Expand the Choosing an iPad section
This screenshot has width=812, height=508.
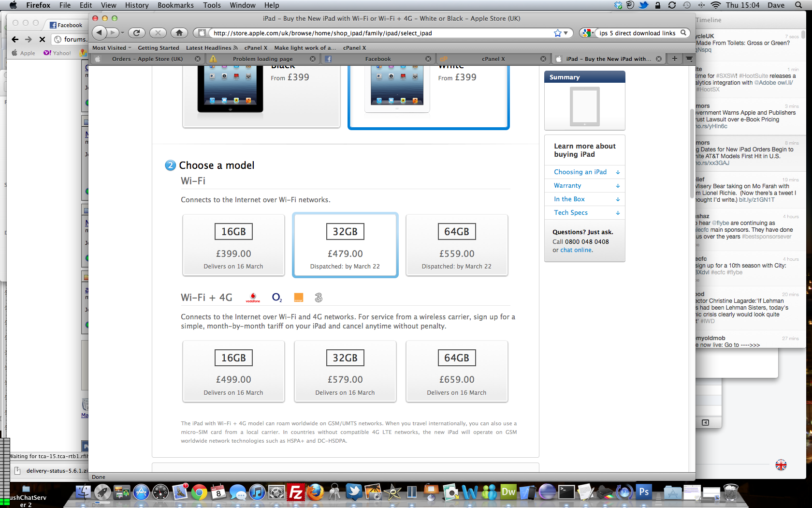click(x=585, y=172)
